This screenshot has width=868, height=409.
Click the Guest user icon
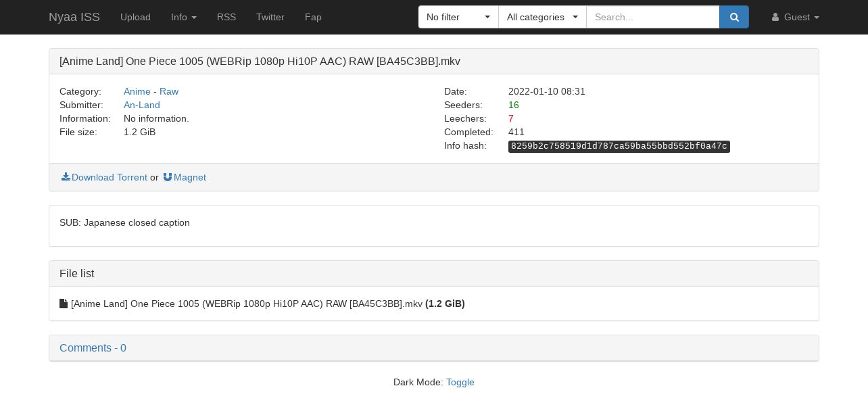point(775,18)
